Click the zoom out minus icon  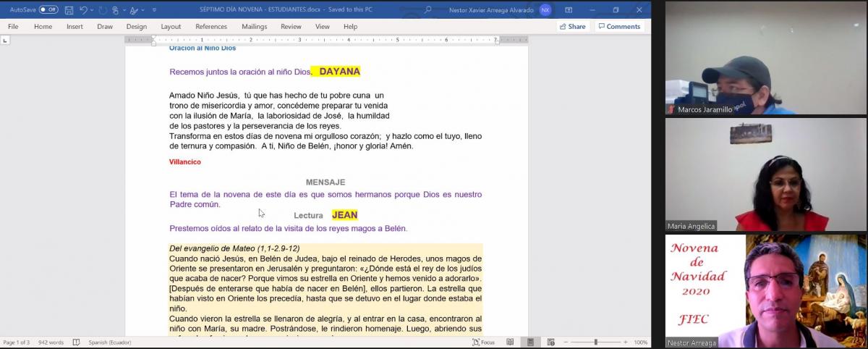[x=565, y=342]
